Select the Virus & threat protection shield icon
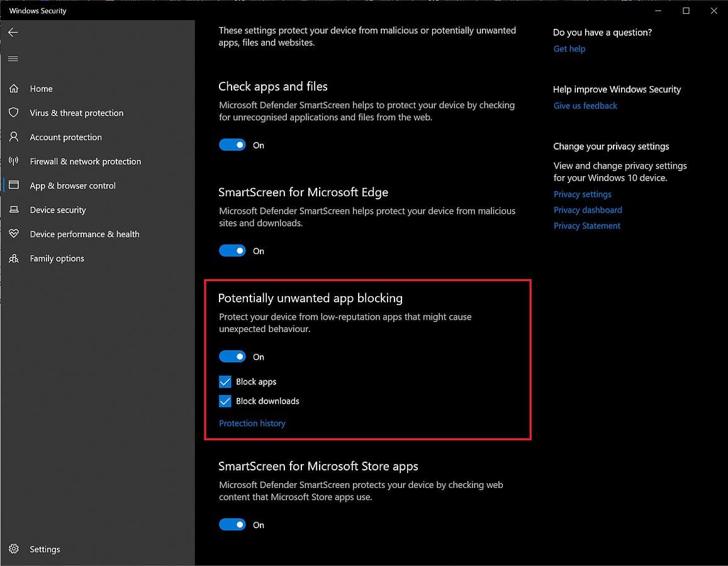 (14, 113)
